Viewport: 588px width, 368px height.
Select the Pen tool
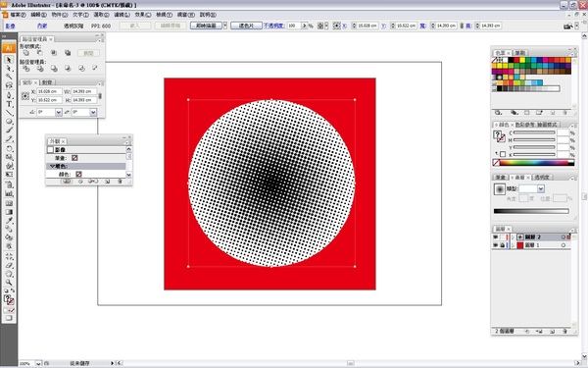pos(9,95)
